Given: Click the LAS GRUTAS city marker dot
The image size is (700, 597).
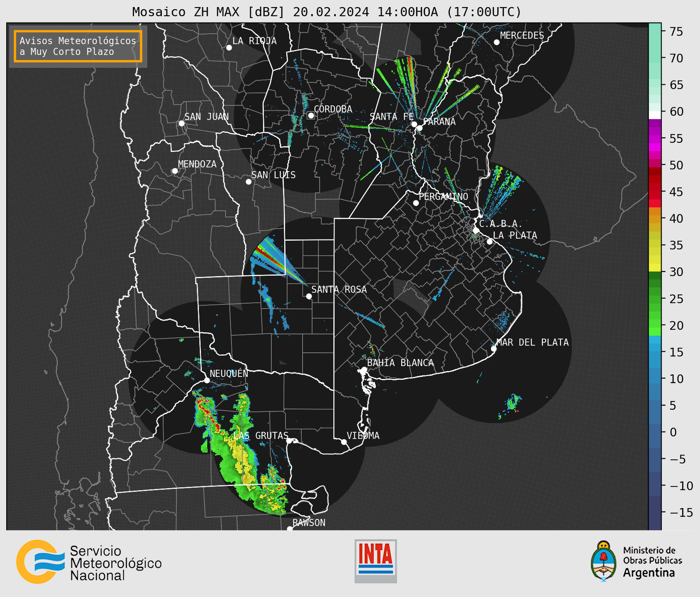Looking at the screenshot, I should point(289,441).
